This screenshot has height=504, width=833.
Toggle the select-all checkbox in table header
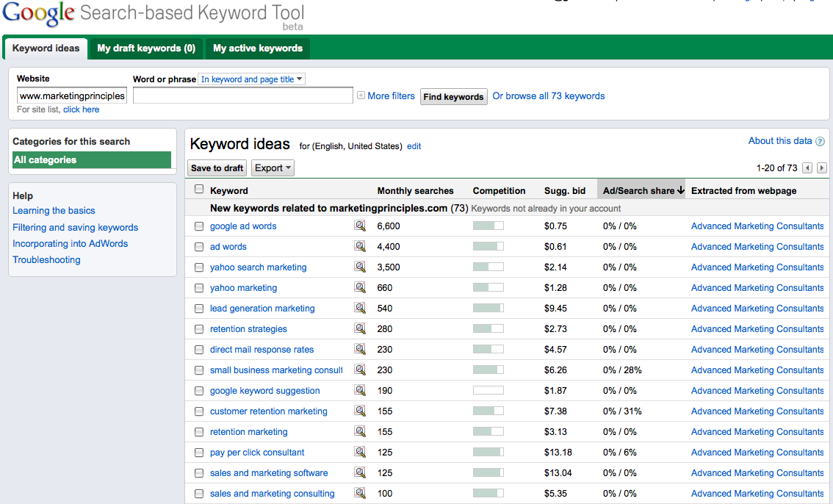pyautogui.click(x=199, y=190)
